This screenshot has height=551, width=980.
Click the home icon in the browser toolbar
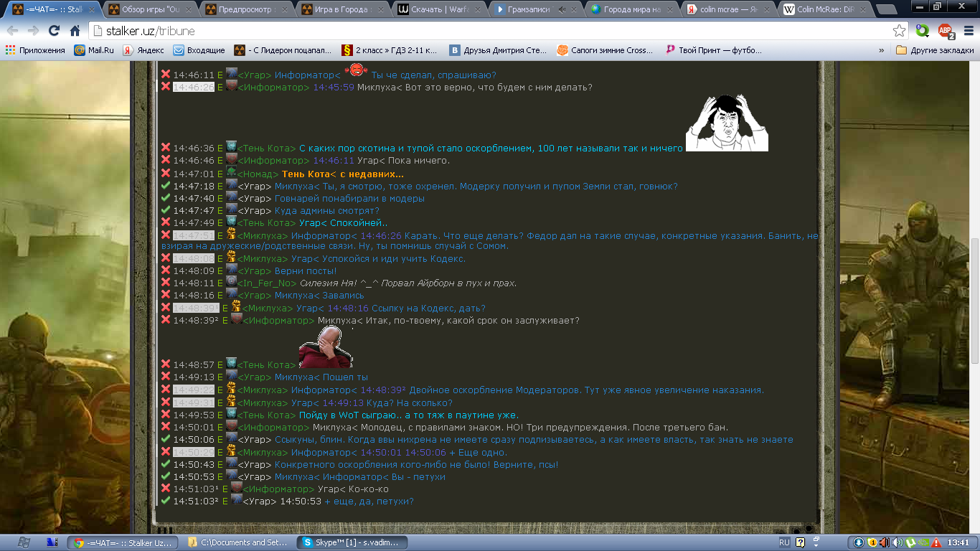tap(75, 31)
